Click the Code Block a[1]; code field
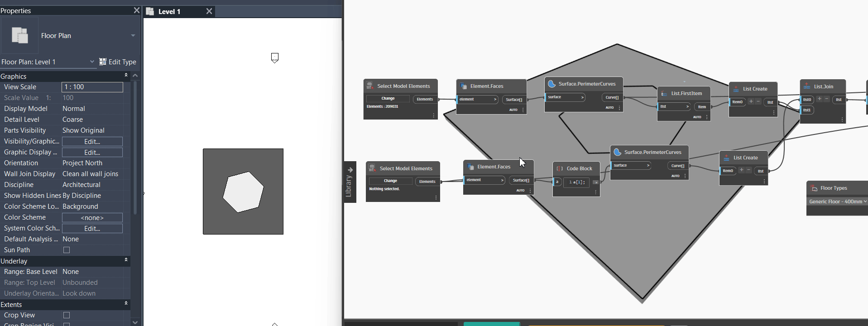The height and width of the screenshot is (326, 868). click(x=576, y=182)
